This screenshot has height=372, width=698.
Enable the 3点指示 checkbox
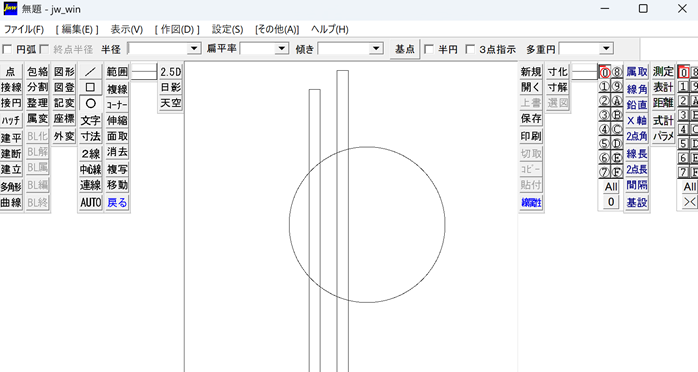point(470,49)
